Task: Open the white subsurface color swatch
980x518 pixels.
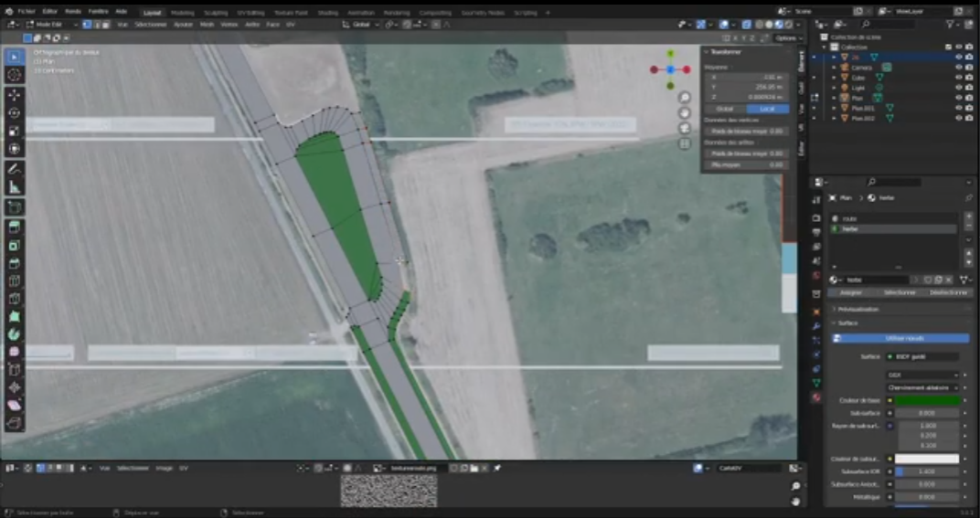Action: pos(927,459)
